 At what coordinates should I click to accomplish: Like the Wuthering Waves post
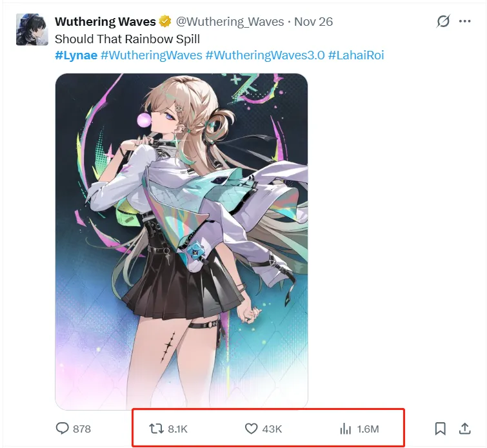pos(252,429)
